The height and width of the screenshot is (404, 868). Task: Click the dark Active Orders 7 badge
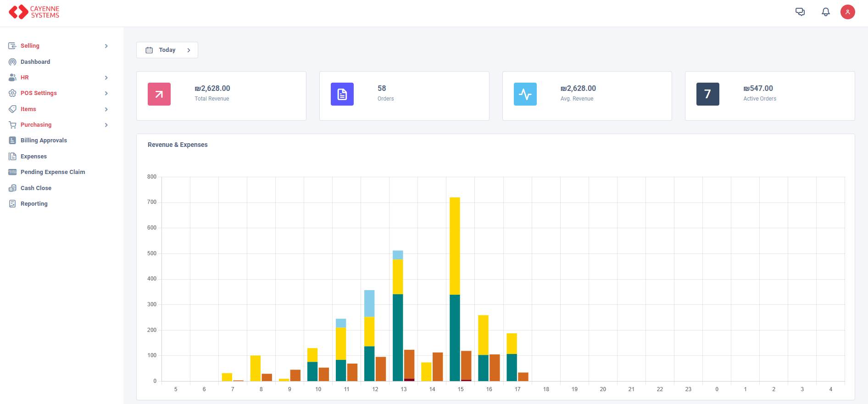(x=708, y=94)
